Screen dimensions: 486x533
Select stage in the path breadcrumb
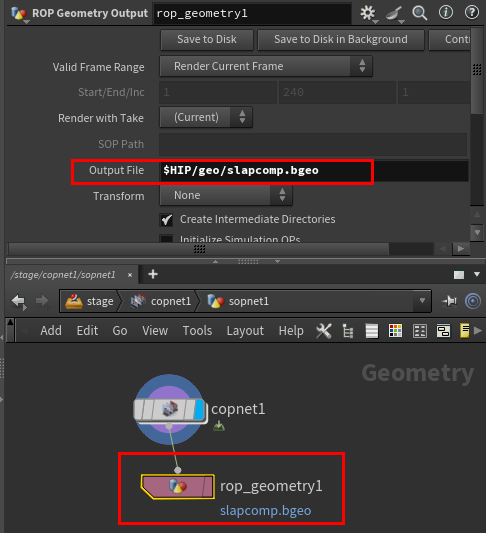(x=90, y=301)
